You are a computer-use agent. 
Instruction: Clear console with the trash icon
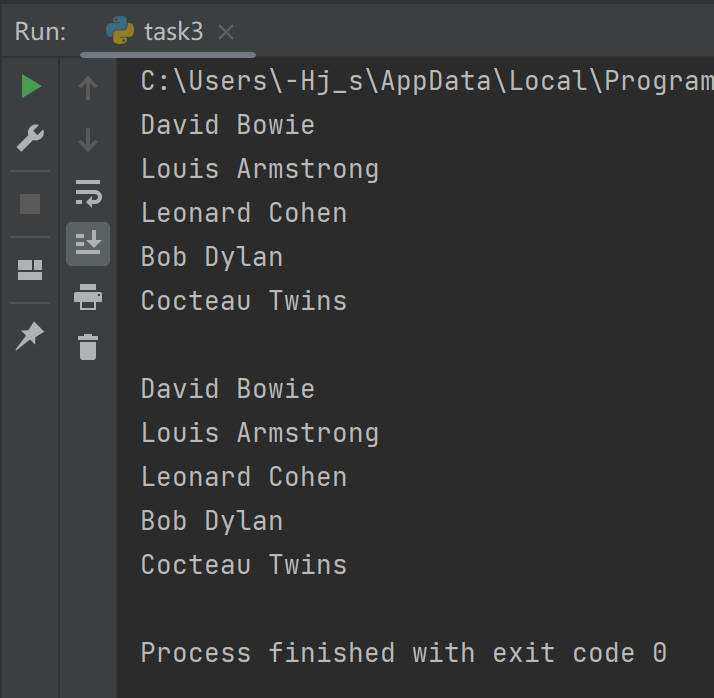pyautogui.click(x=88, y=347)
